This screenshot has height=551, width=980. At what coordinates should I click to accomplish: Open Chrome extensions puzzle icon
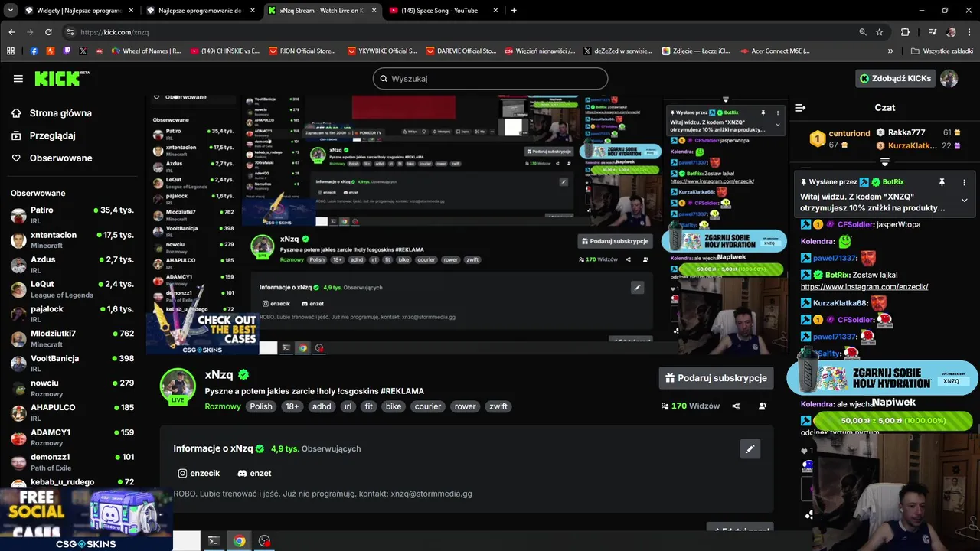coord(906,32)
